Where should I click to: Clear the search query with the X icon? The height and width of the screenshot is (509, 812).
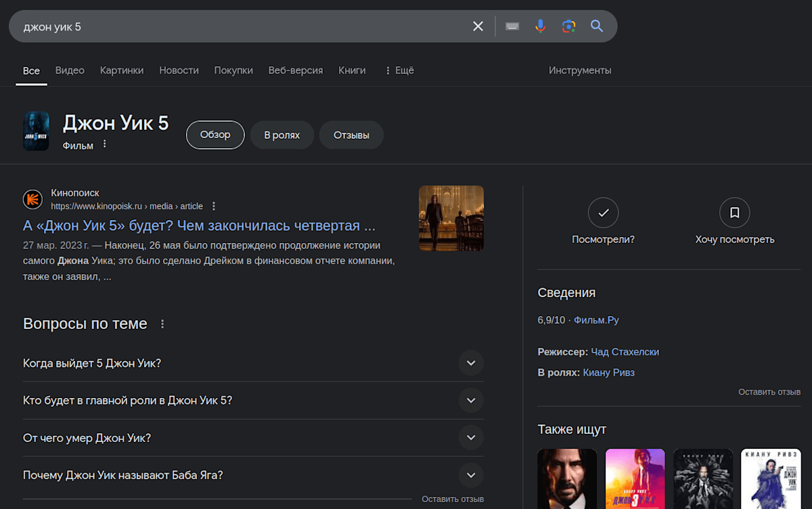(478, 26)
